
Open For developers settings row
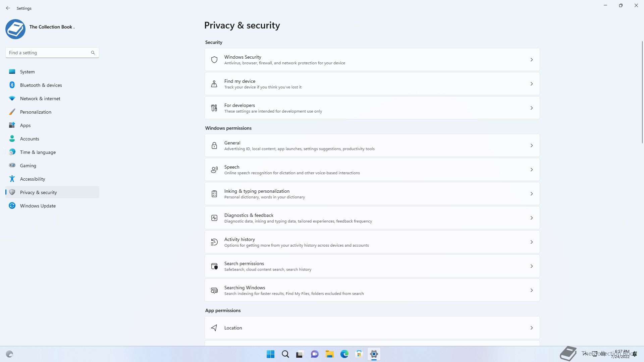pyautogui.click(x=372, y=108)
